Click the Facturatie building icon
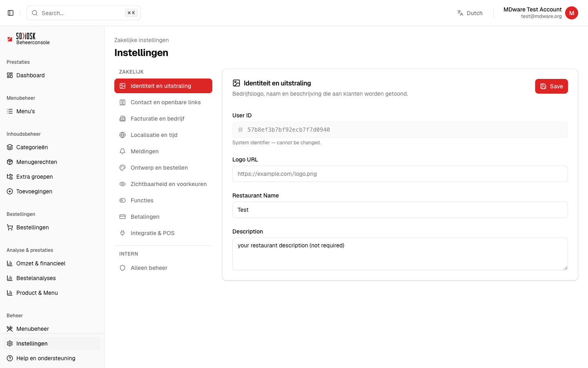The width and height of the screenshot is (588, 368). pos(122,119)
